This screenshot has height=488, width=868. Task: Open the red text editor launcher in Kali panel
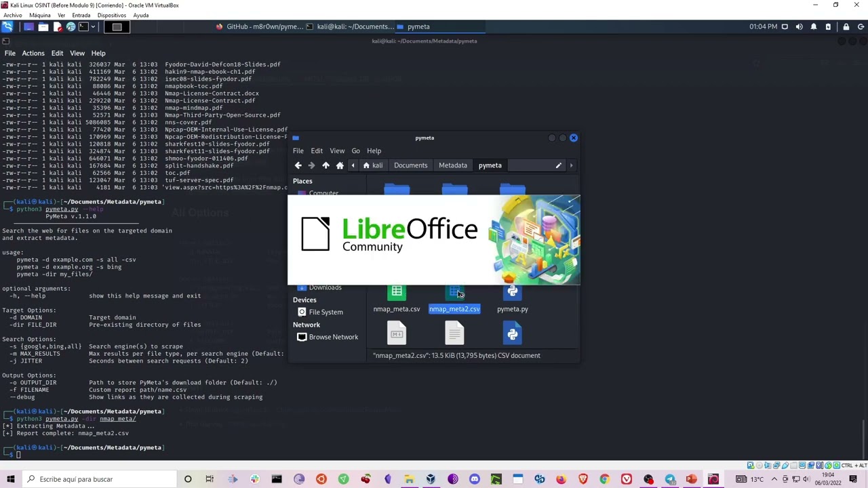click(x=58, y=26)
